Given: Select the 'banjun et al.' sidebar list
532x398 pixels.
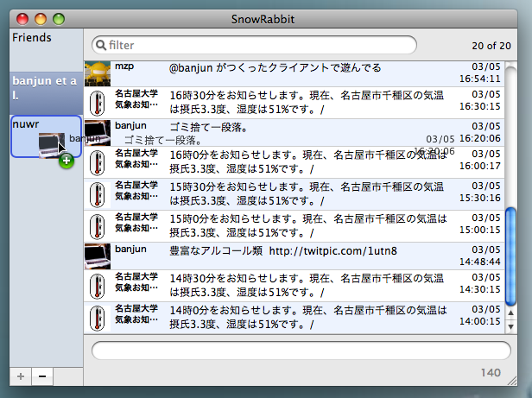Looking at the screenshot, I should click(x=46, y=93).
